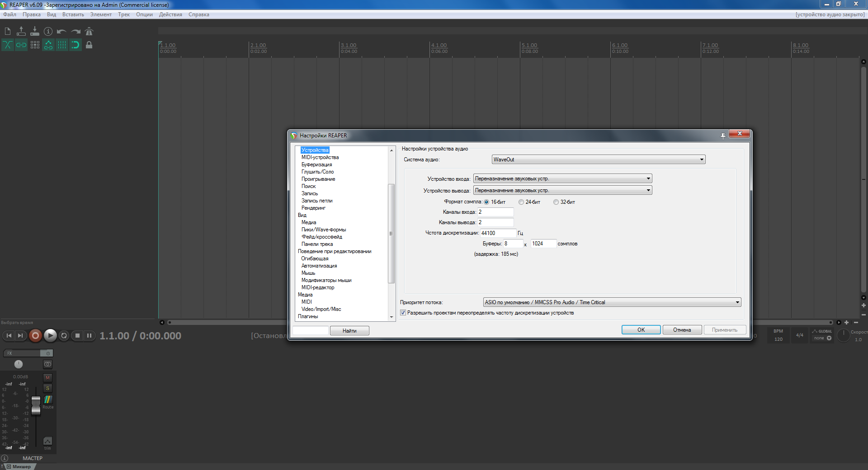The image size is (868, 470).
Task: Open master trim envelope button
Action: click(47, 442)
